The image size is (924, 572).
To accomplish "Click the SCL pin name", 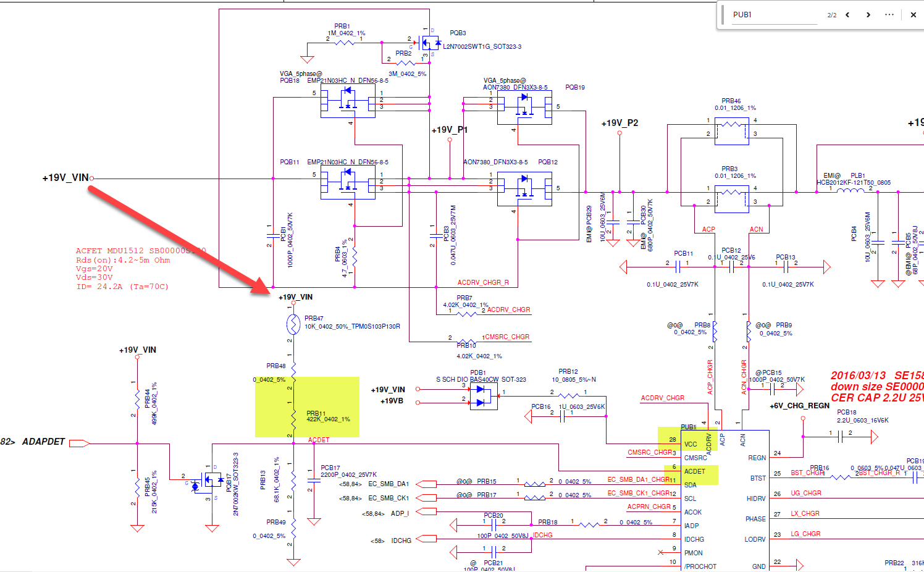I will [x=690, y=498].
